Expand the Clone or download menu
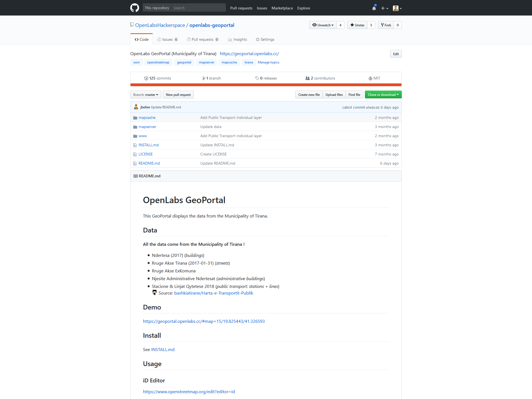This screenshot has height=399, width=532. (383, 95)
